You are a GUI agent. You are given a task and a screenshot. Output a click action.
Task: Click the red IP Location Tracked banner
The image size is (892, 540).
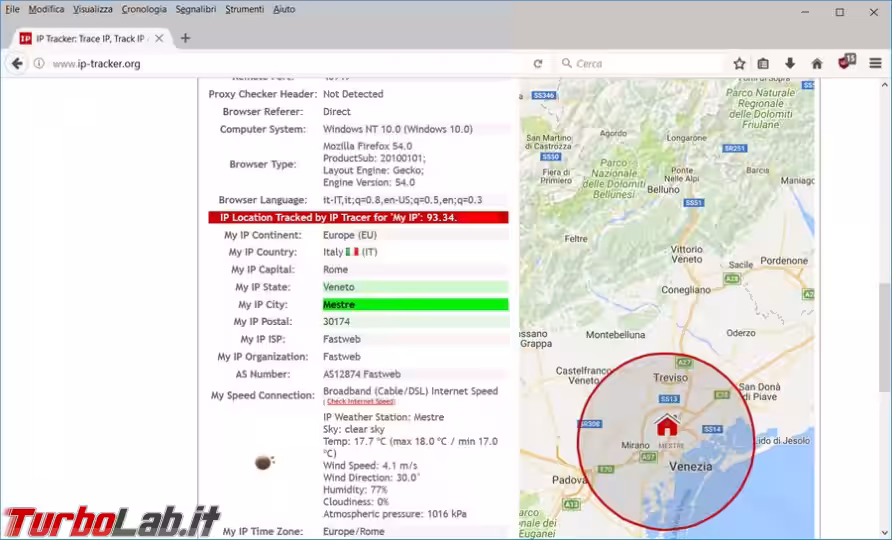(x=358, y=217)
